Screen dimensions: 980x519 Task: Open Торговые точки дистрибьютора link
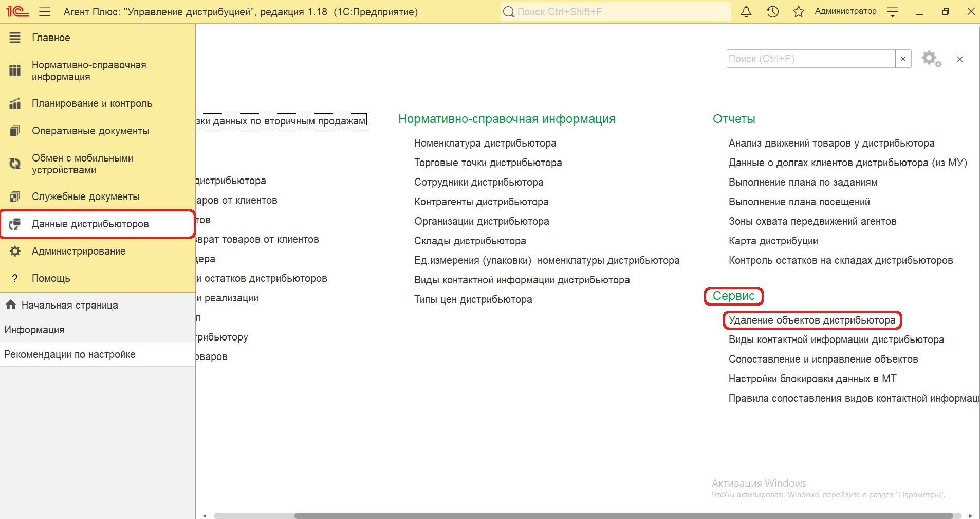pyautogui.click(x=488, y=163)
